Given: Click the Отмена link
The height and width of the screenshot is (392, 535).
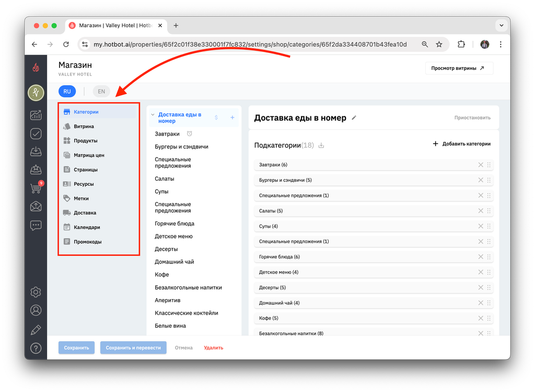Looking at the screenshot, I should [183, 348].
